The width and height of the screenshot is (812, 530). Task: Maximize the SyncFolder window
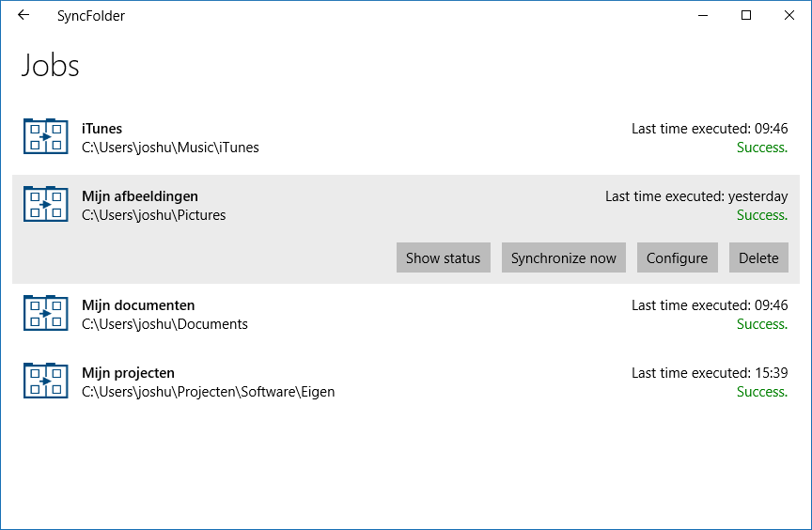746,15
